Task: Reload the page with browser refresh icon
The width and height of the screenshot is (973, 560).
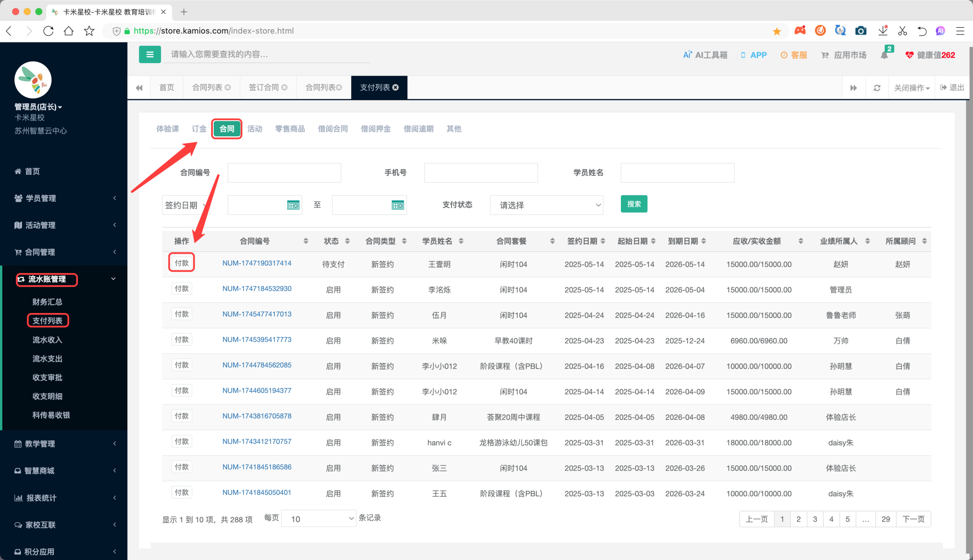Action: tap(49, 31)
